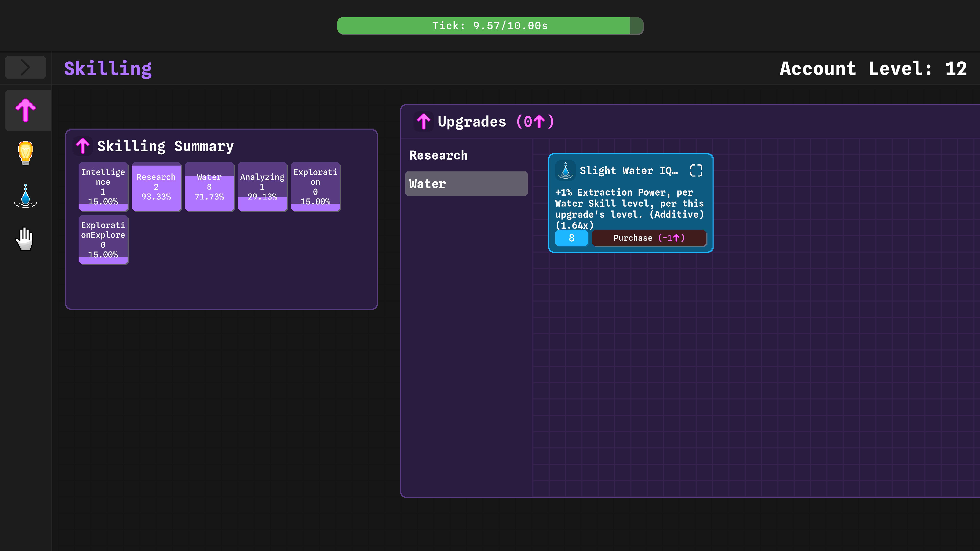Click the level 8 badge on upgrade
980x551 pixels.
(x=571, y=238)
